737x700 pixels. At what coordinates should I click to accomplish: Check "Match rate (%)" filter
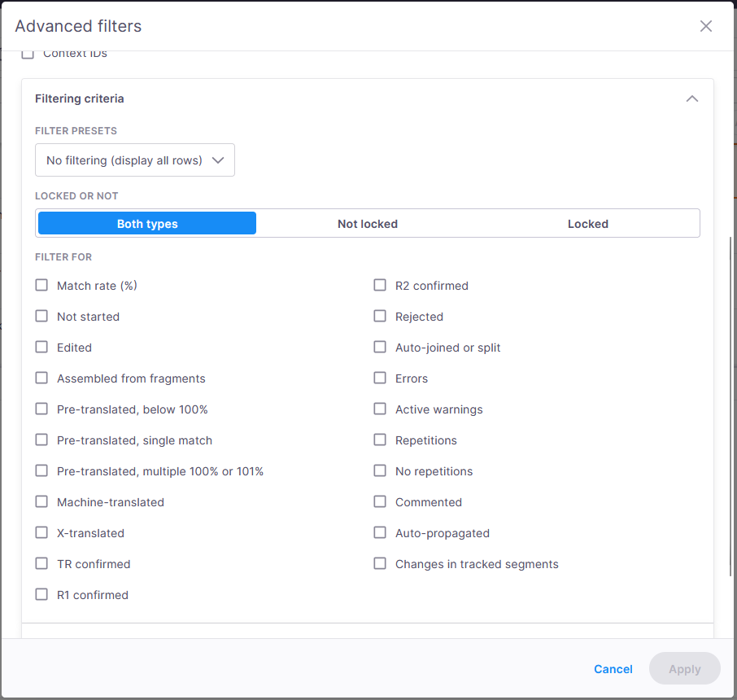(x=41, y=285)
